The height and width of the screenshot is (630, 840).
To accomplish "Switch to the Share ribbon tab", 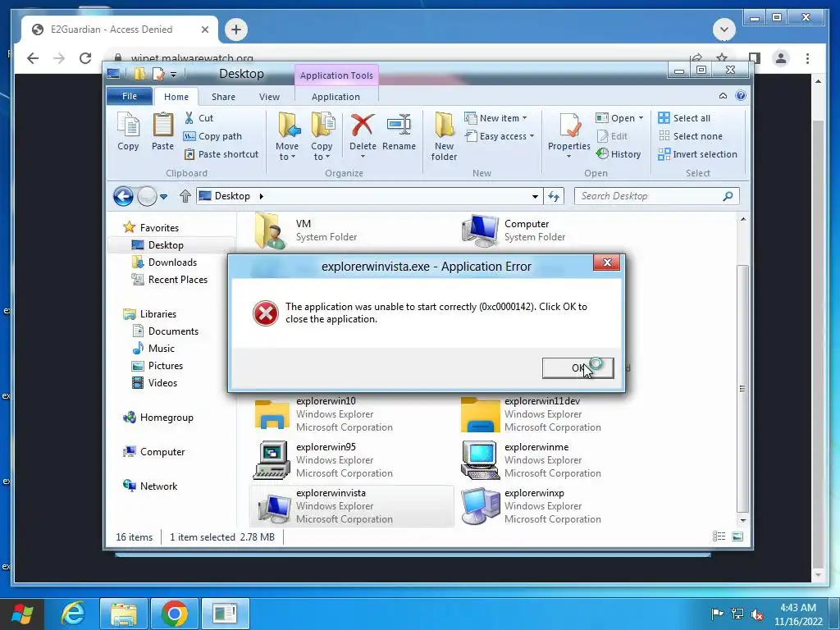I will click(223, 97).
